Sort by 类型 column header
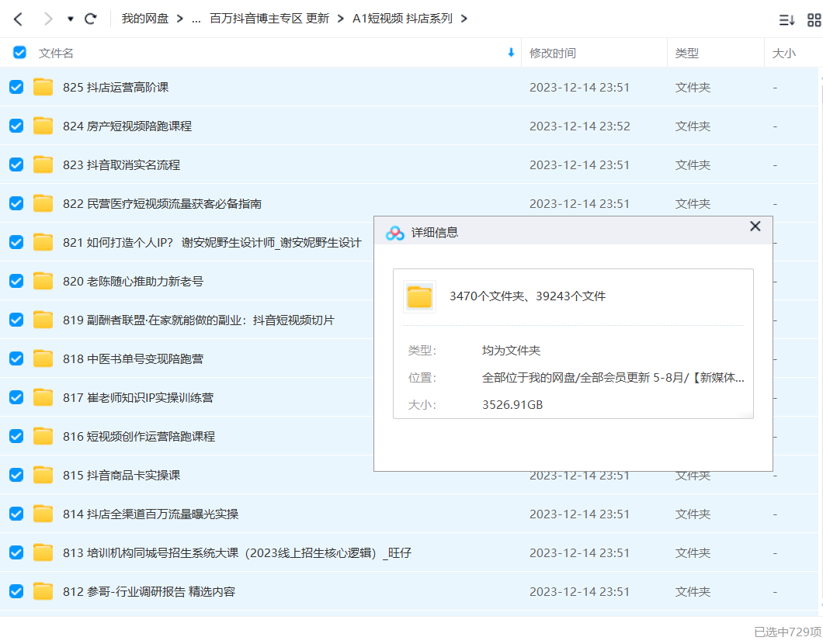Image resolution: width=823 pixels, height=644 pixels. point(686,53)
